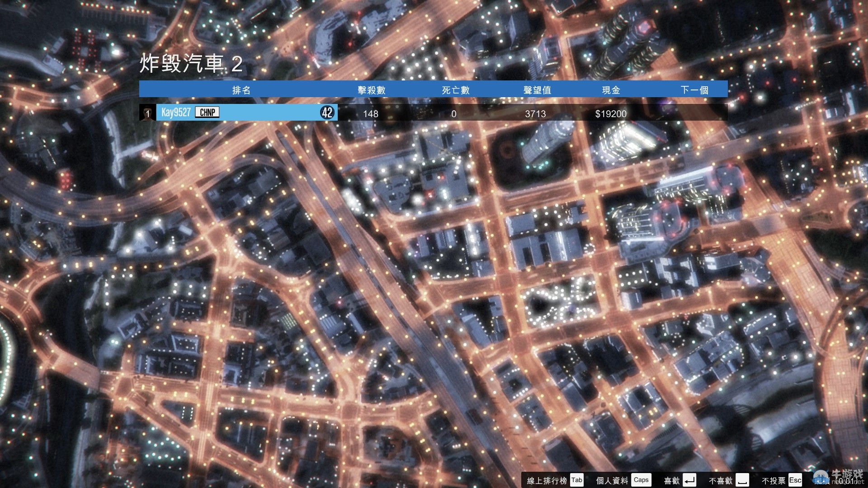Click the Tab key icon for online leaderboard

(x=577, y=480)
